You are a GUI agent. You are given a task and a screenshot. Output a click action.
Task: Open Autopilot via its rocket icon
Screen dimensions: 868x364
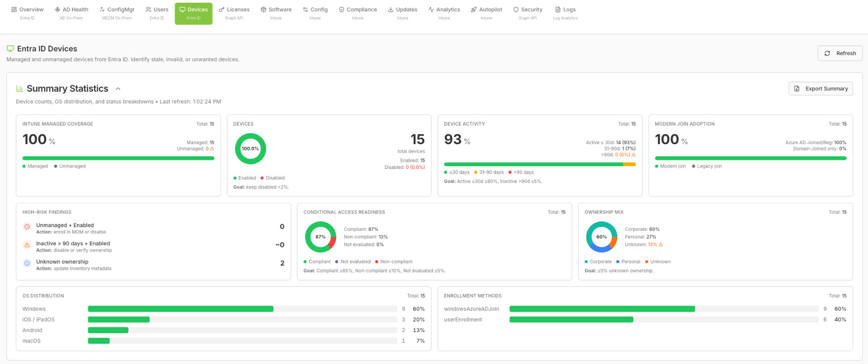click(x=474, y=9)
